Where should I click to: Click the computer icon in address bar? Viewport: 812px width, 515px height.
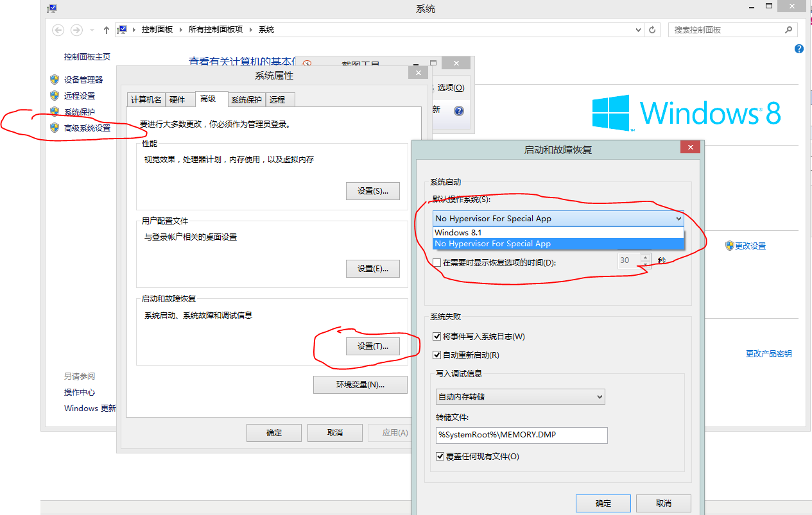[x=123, y=30]
